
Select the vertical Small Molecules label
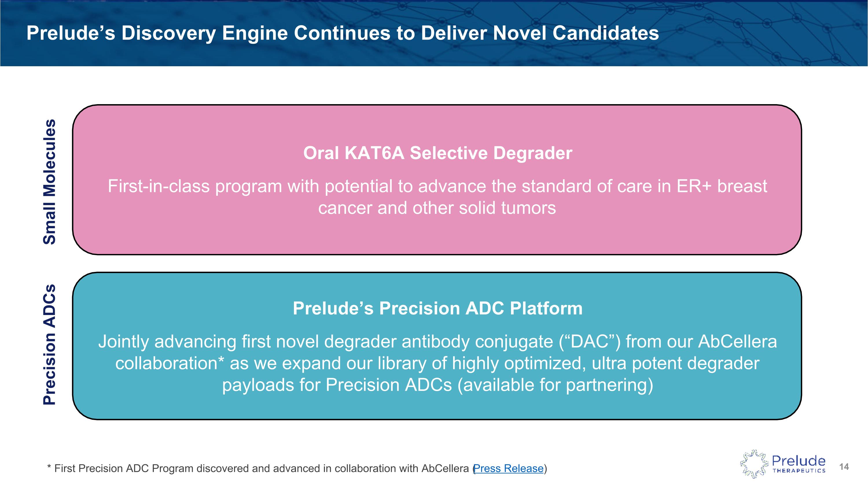[x=49, y=182]
